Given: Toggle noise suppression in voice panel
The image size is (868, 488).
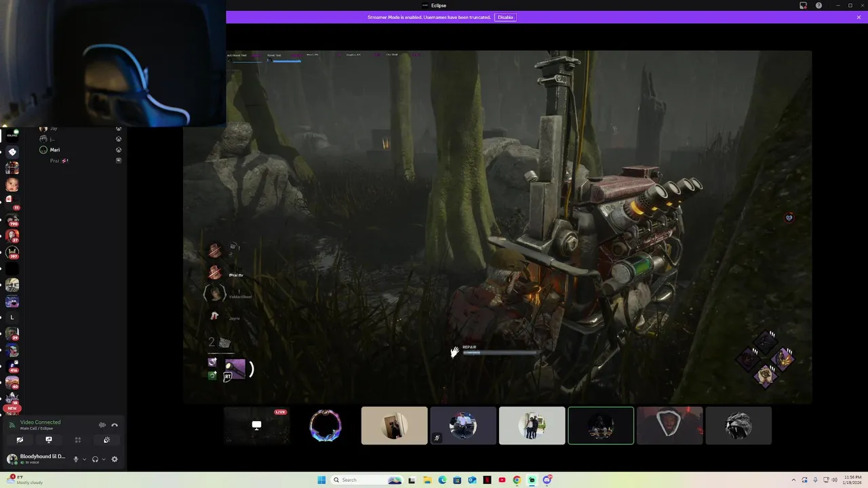Looking at the screenshot, I should point(102,425).
